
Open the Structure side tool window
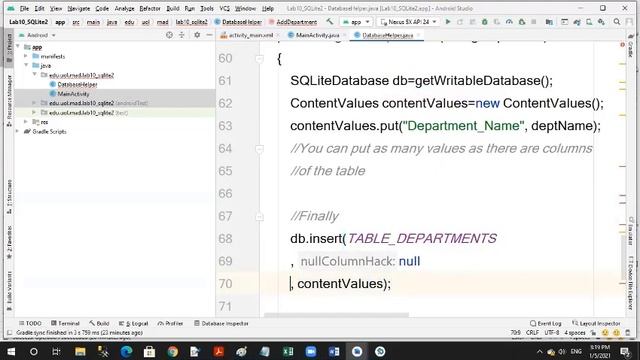point(9,196)
